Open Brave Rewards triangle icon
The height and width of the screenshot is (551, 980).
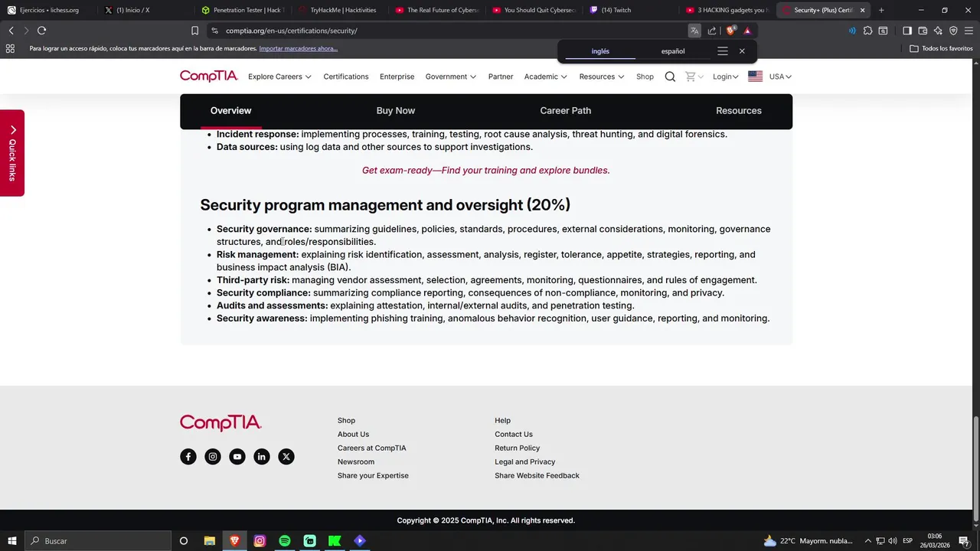click(x=747, y=31)
